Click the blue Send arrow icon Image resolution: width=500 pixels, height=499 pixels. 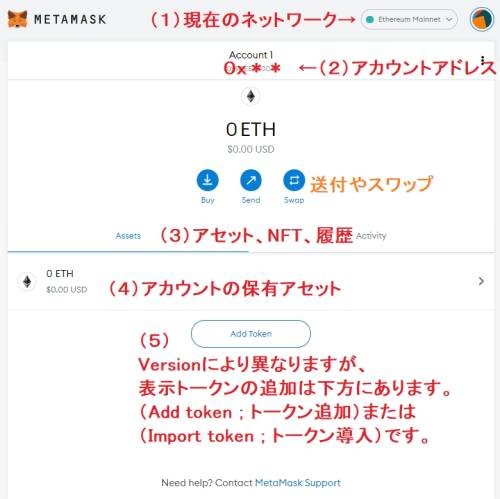tap(251, 180)
